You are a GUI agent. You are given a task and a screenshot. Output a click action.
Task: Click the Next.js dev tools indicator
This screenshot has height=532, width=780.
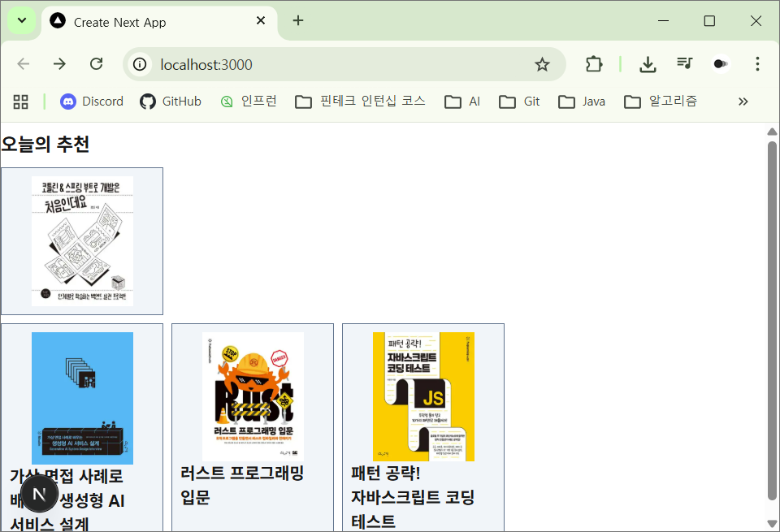(38, 494)
